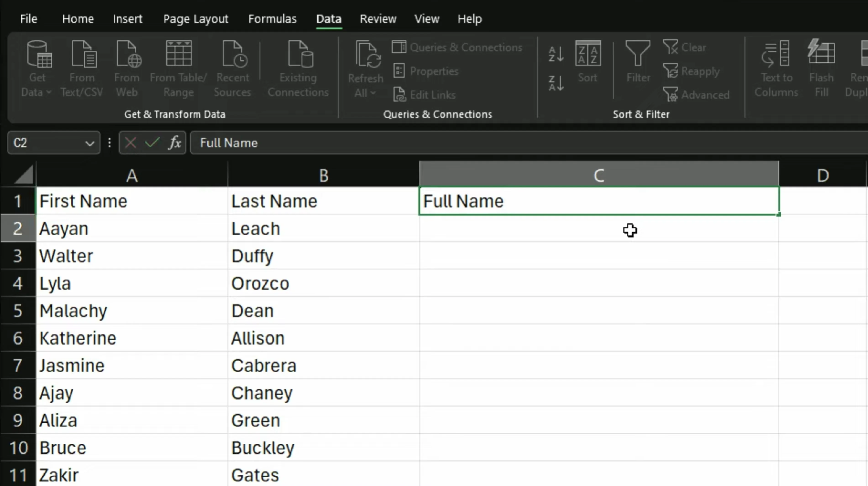The height and width of the screenshot is (486, 868).
Task: Sort A to Z ascending
Action: tap(556, 54)
